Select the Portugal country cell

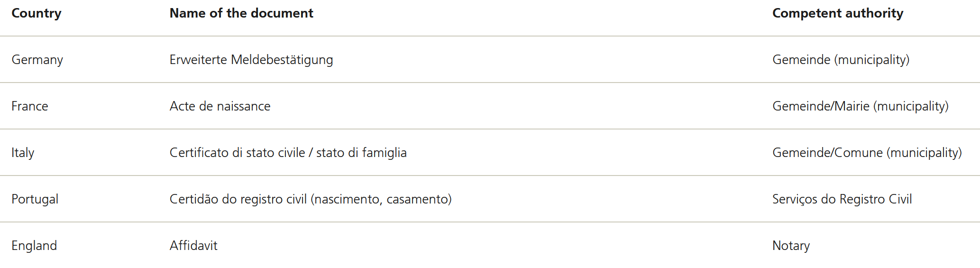click(35, 199)
